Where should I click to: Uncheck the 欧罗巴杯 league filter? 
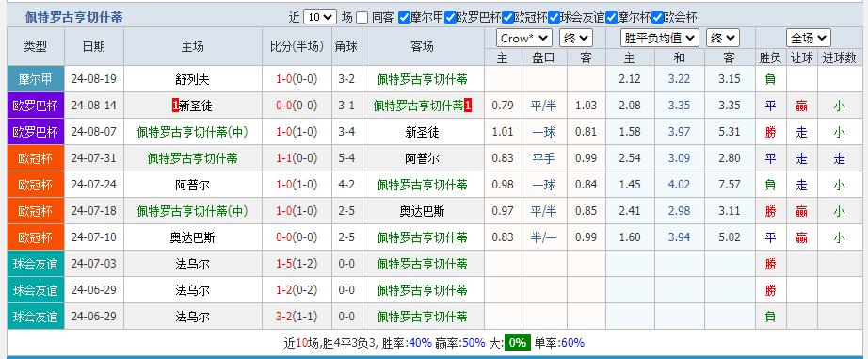(450, 18)
